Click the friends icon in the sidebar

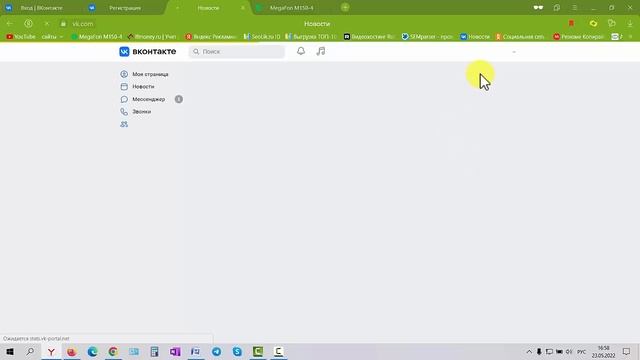click(x=124, y=124)
